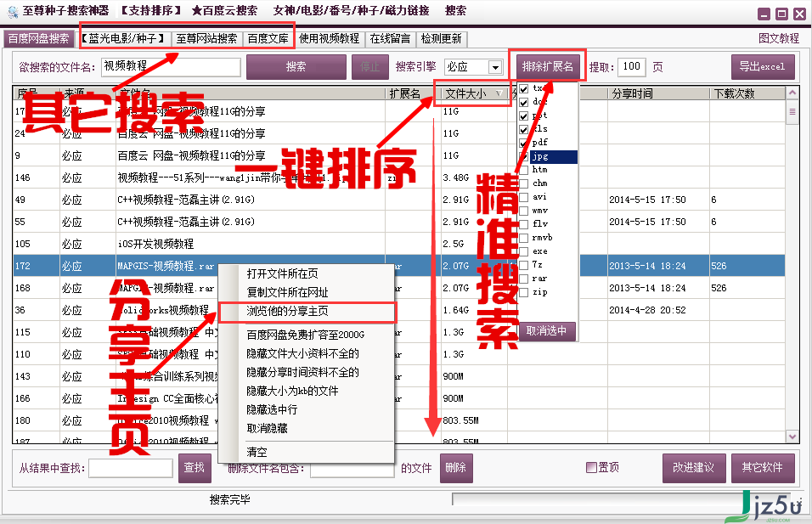Viewport: 812px width, 524px height.
Task: Open the 其它软件 button
Action: [763, 468]
